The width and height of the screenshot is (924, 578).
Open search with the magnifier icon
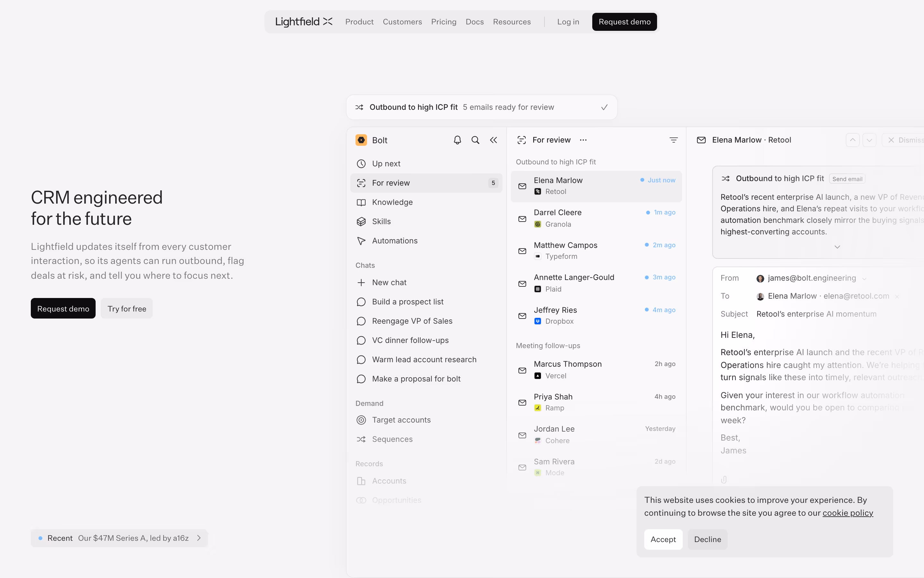475,140
